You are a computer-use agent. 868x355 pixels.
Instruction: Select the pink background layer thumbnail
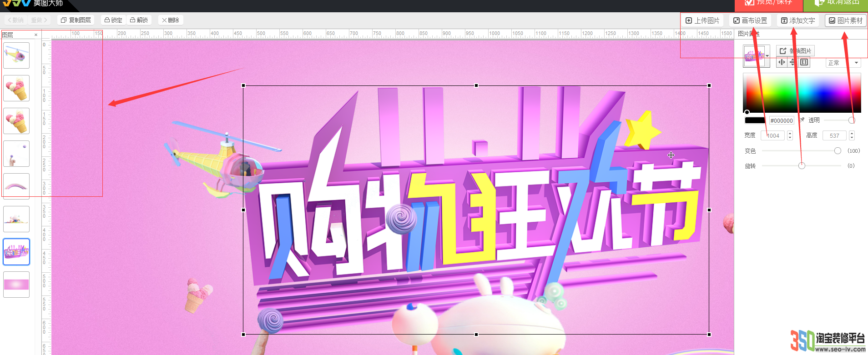[16, 285]
